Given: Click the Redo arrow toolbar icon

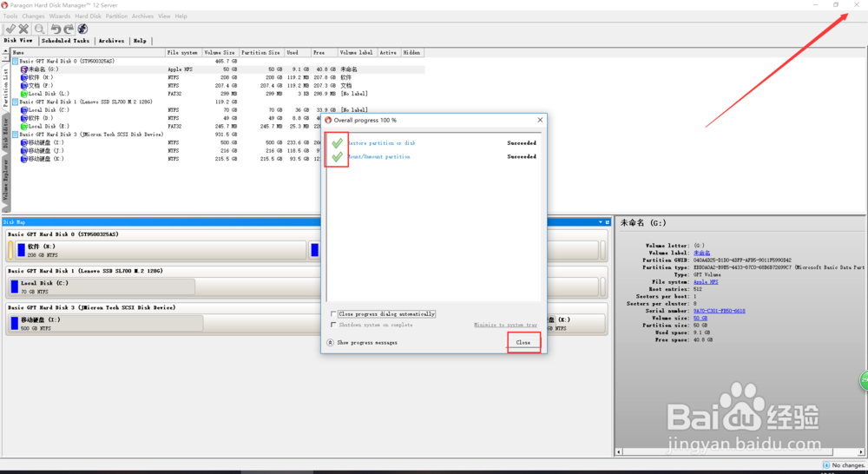Looking at the screenshot, I should pyautogui.click(x=69, y=29).
